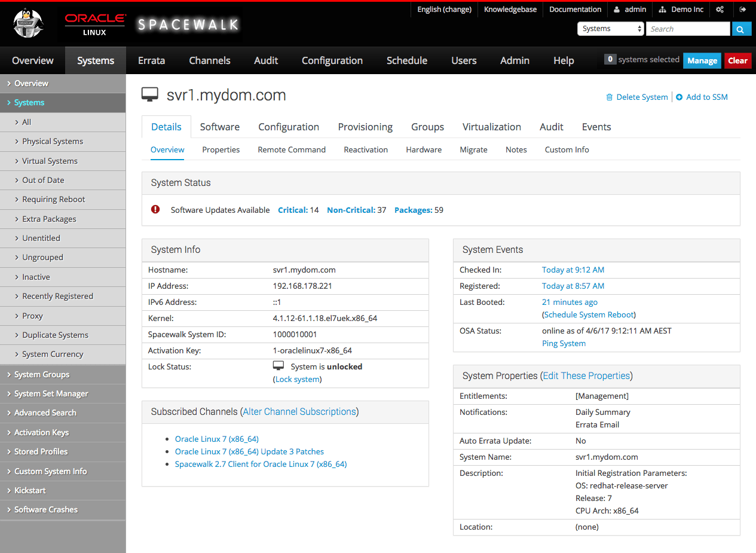Click the red critical status icon
The height and width of the screenshot is (553, 756).
(x=155, y=209)
